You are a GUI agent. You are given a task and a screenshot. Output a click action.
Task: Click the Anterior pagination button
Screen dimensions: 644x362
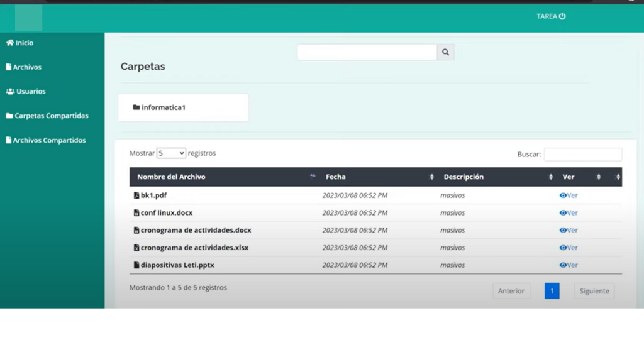pos(511,291)
